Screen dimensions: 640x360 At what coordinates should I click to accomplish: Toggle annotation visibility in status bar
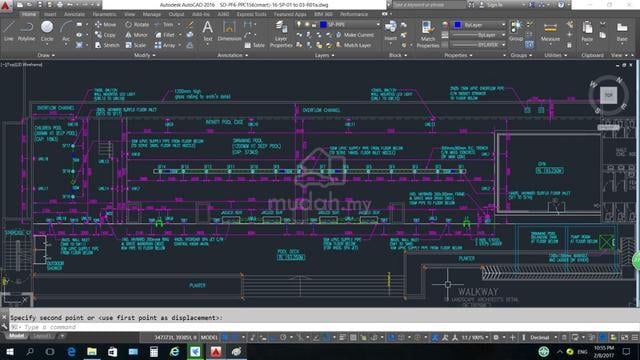[436, 338]
